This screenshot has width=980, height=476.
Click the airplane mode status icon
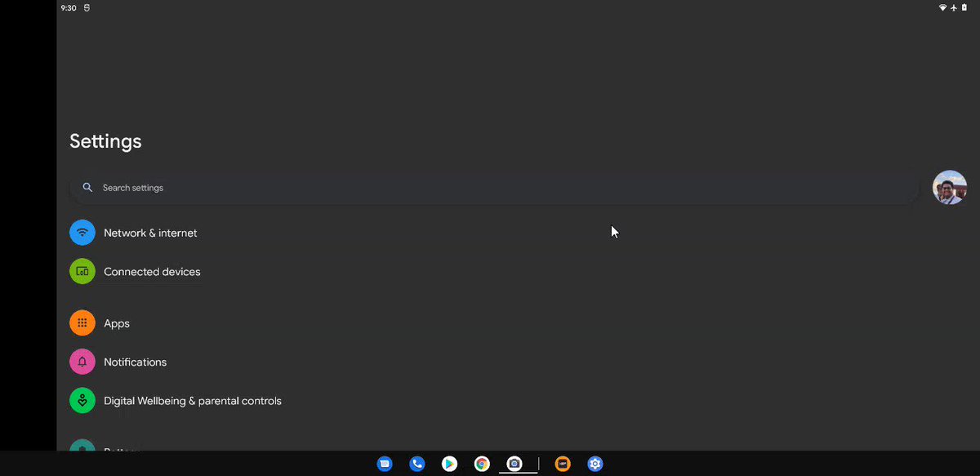(x=954, y=7)
